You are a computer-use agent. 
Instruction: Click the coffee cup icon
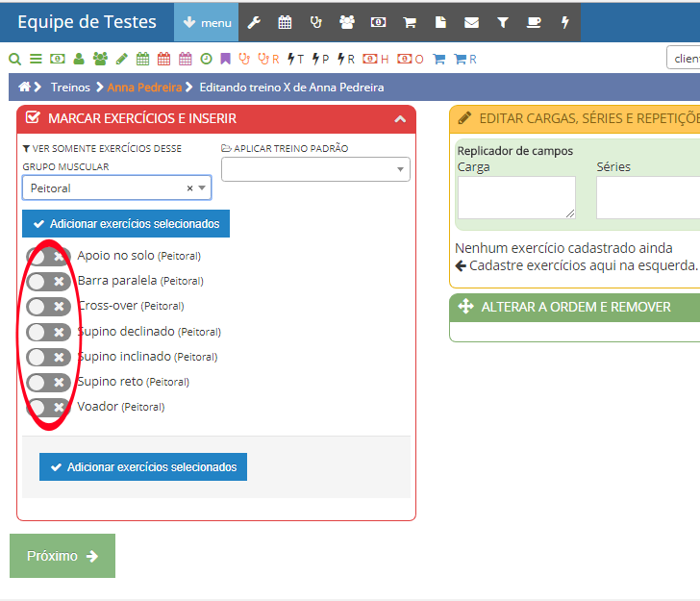[534, 22]
